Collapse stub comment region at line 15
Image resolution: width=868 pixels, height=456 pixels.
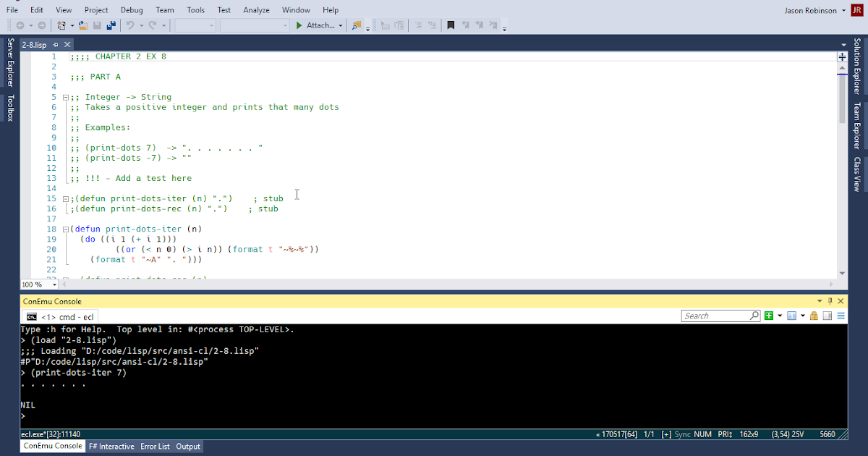click(x=65, y=198)
